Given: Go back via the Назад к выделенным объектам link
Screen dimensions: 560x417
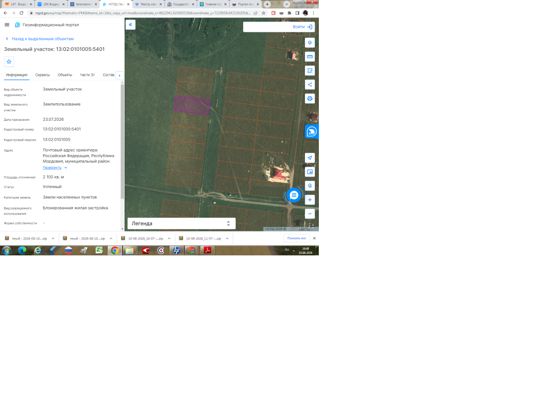Looking at the screenshot, I should point(42,39).
